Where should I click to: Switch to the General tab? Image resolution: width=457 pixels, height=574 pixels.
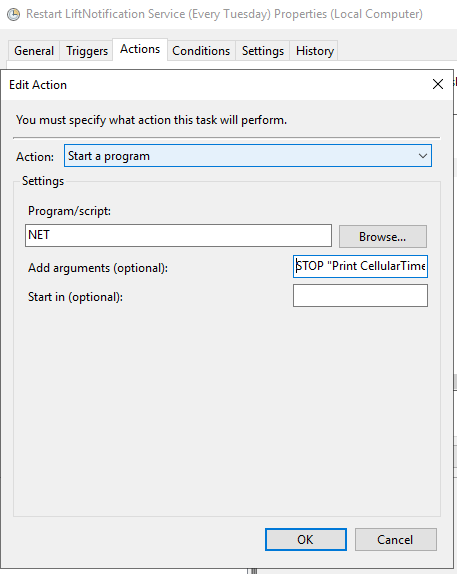[x=34, y=51]
